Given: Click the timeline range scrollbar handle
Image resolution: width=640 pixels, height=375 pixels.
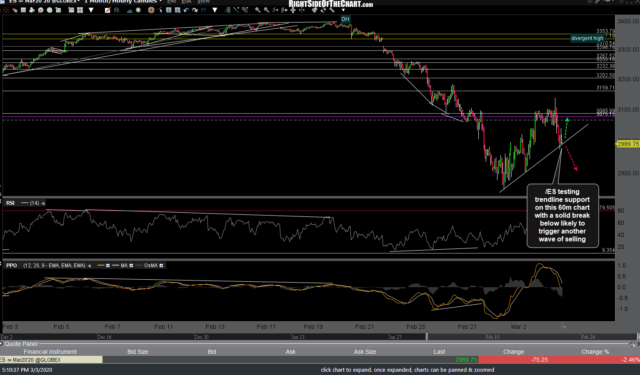Looking at the screenshot, I should pyautogui.click(x=427, y=337).
